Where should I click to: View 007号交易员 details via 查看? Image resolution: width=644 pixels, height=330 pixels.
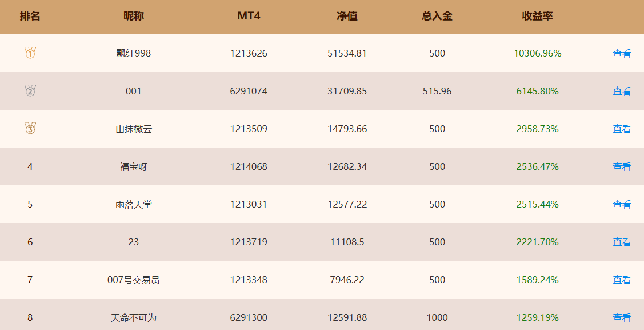[x=621, y=280]
